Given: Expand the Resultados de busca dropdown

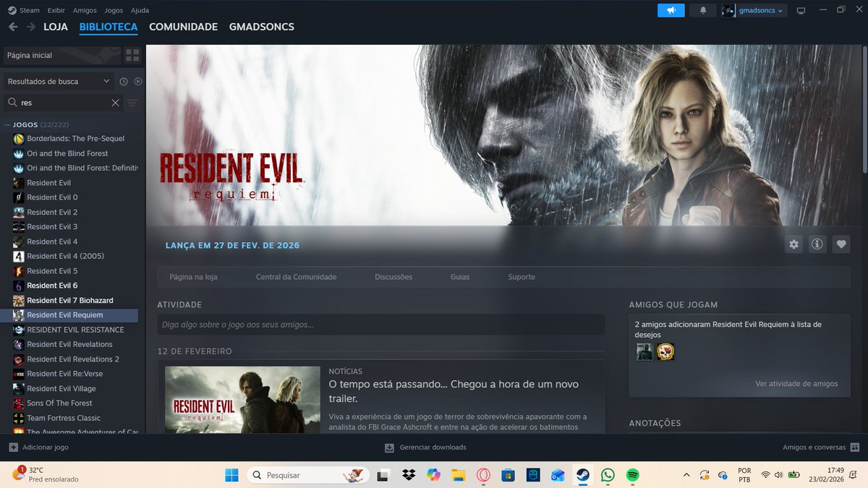Looking at the screenshot, I should (59, 82).
